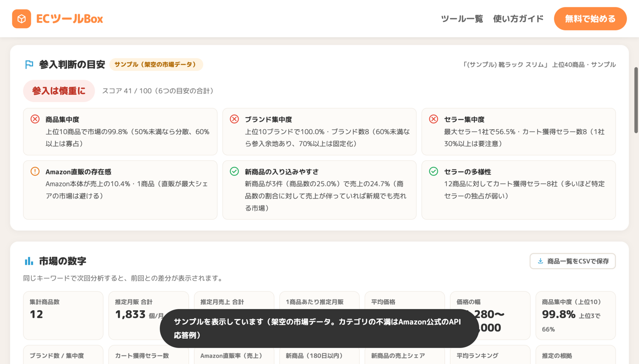Click the 集計商品数 value 12
This screenshot has height=364, width=639.
point(36,314)
